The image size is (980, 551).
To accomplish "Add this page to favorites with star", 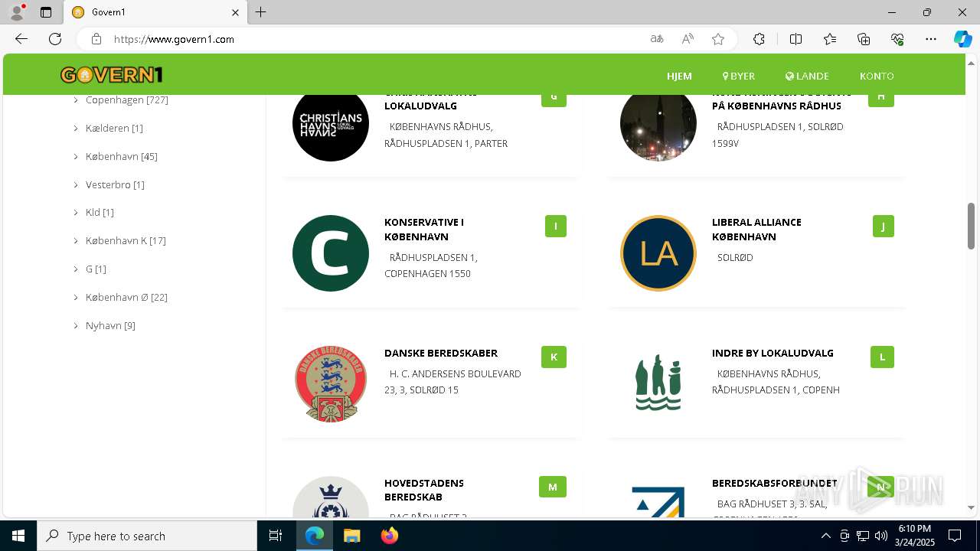I will [x=718, y=39].
